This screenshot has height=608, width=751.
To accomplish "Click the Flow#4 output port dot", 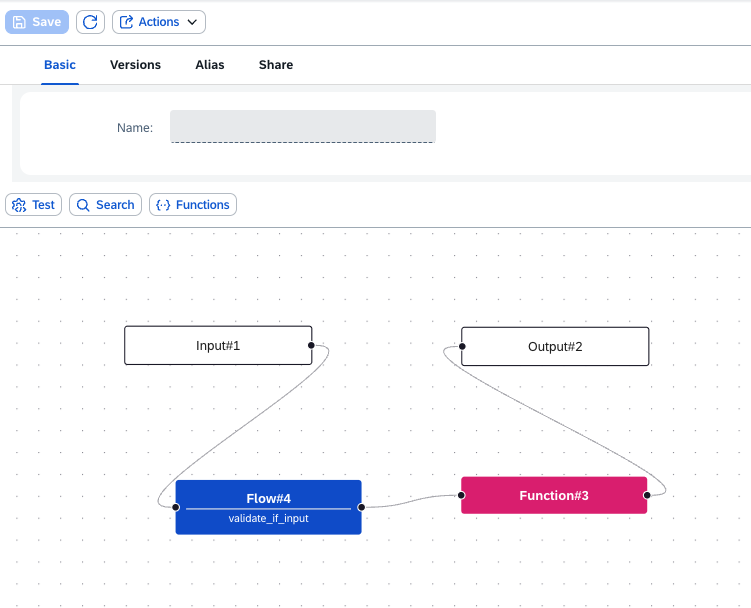I will [x=362, y=507].
